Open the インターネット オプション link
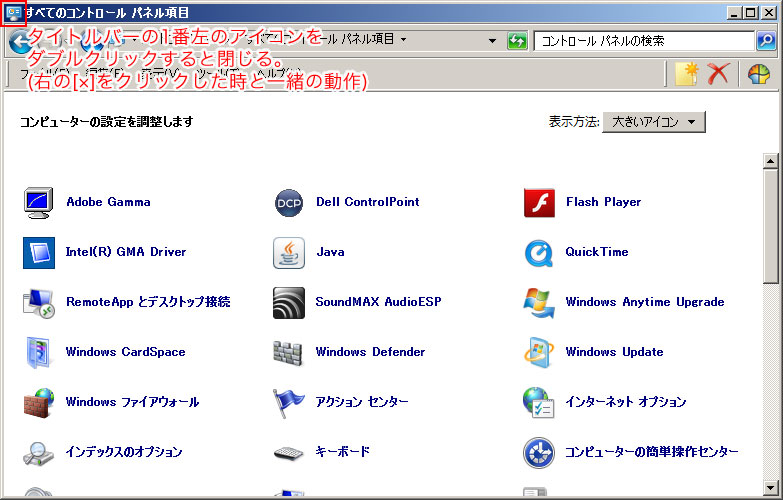This screenshot has width=783, height=500. tap(625, 402)
